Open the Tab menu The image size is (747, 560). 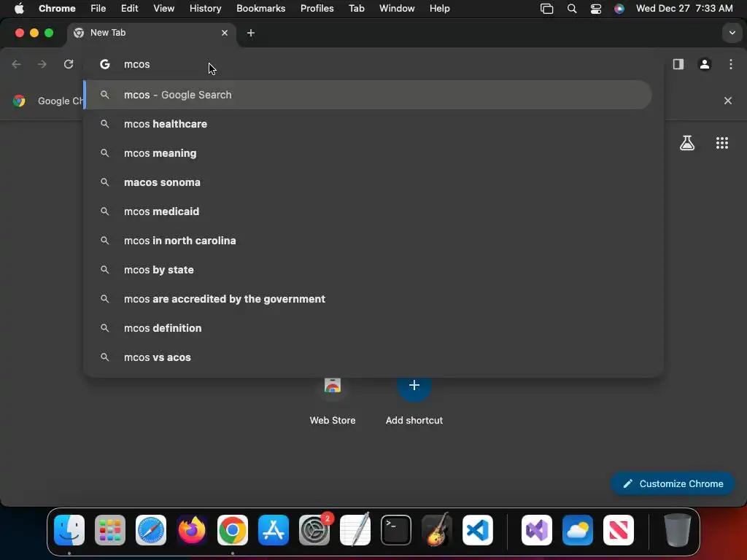(x=356, y=9)
